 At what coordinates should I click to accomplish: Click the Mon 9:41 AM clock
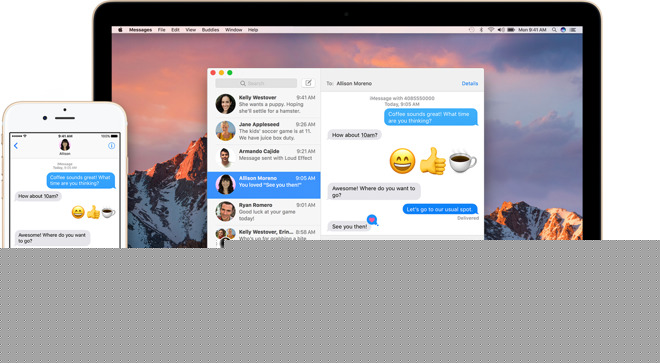coord(532,30)
